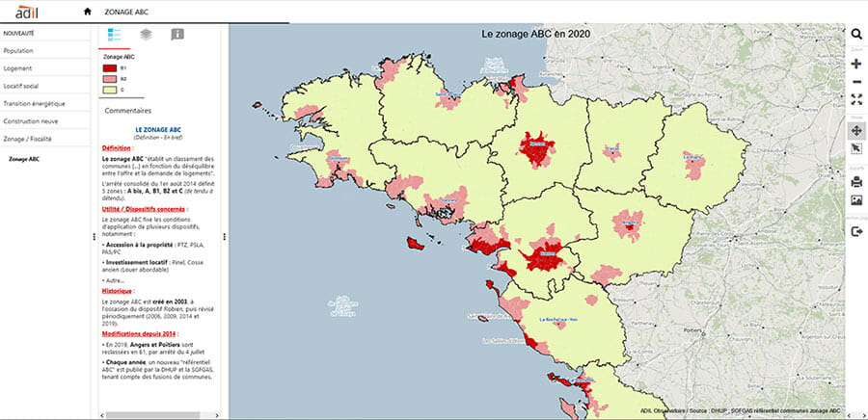The image size is (868, 420).
Task: Open the search tool on the map toolbar
Action: [x=856, y=35]
